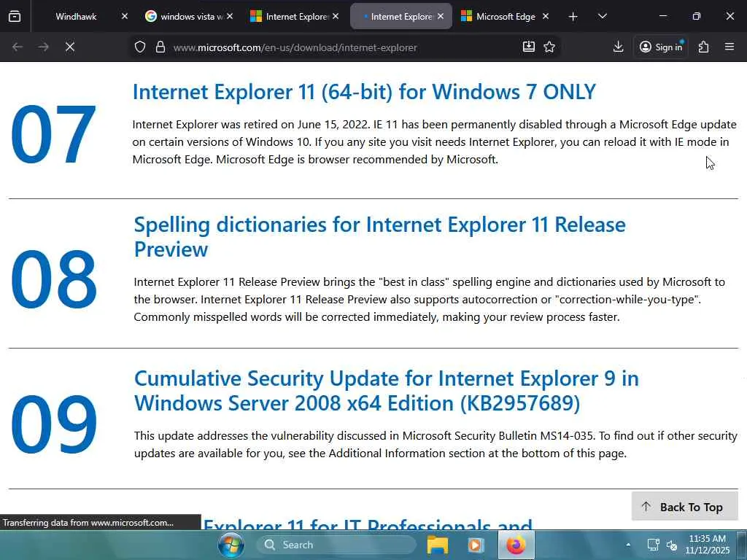747x560 pixels.
Task: Go forward to next page
Action: point(43,47)
